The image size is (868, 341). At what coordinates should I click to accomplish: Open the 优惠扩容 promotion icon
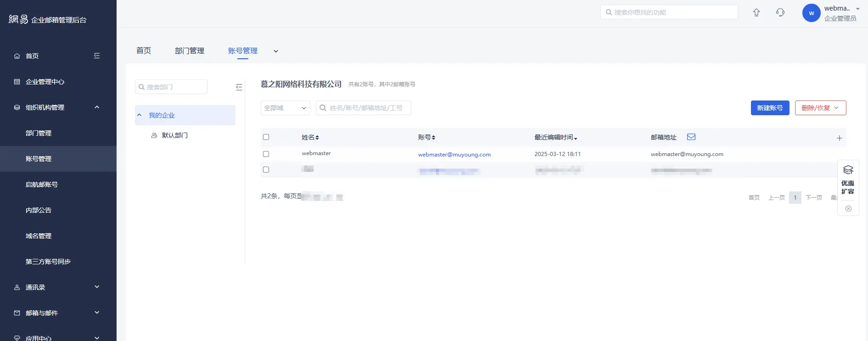point(848,170)
